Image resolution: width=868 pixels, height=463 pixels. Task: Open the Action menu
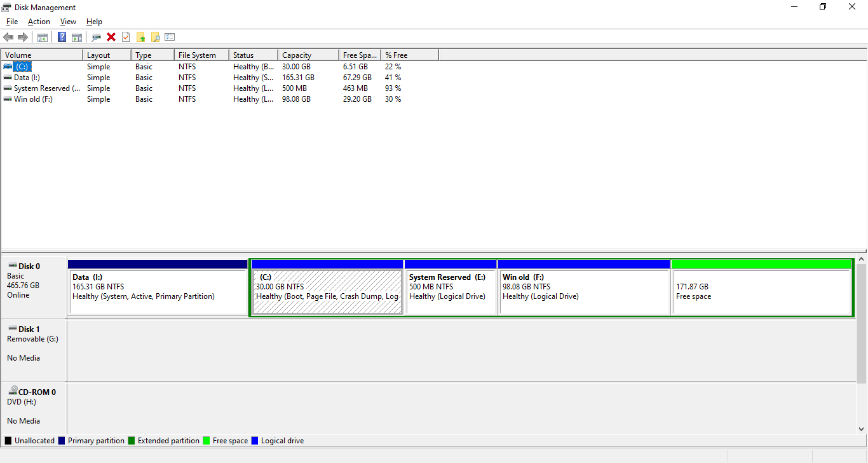[39, 22]
